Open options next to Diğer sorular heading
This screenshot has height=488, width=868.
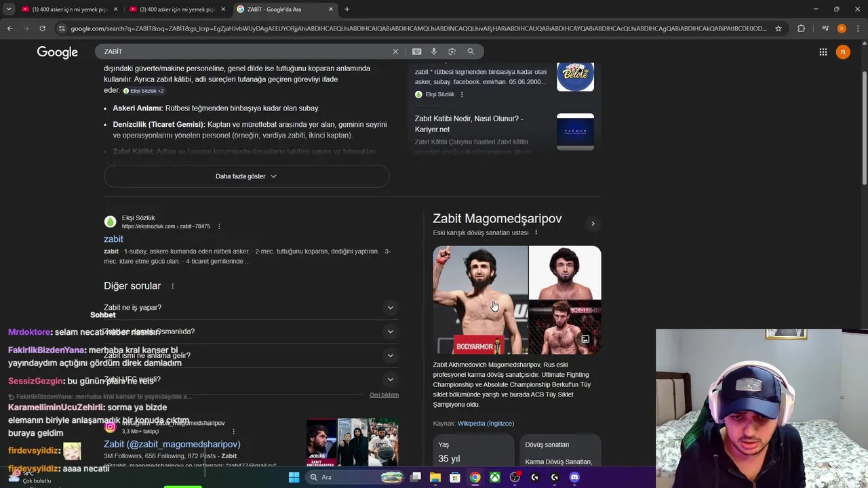pos(172,286)
